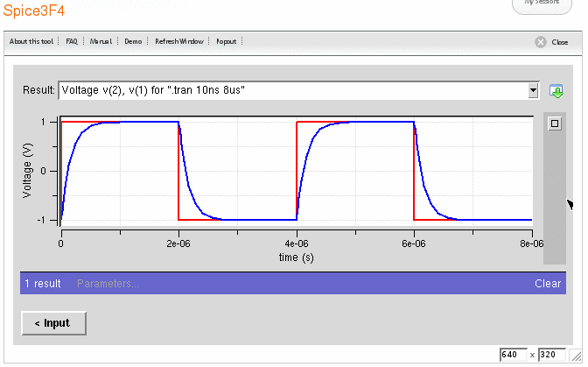This screenshot has height=367, width=588.
Task: Click the Close X icon
Action: click(542, 42)
